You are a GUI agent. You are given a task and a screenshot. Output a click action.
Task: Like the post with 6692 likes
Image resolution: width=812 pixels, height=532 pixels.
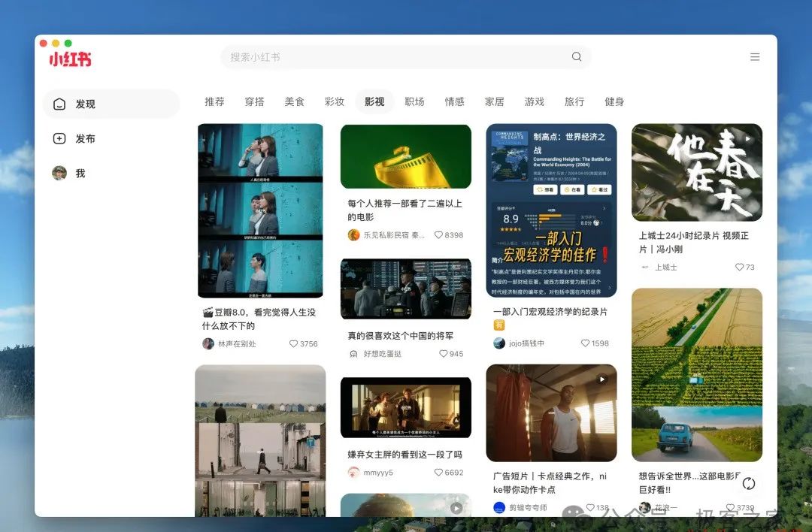coord(438,473)
